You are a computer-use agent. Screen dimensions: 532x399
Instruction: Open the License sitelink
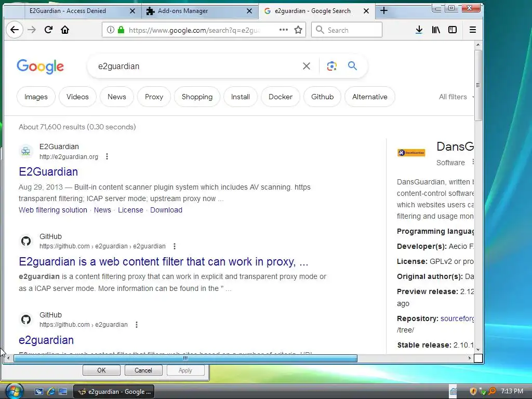(x=130, y=210)
